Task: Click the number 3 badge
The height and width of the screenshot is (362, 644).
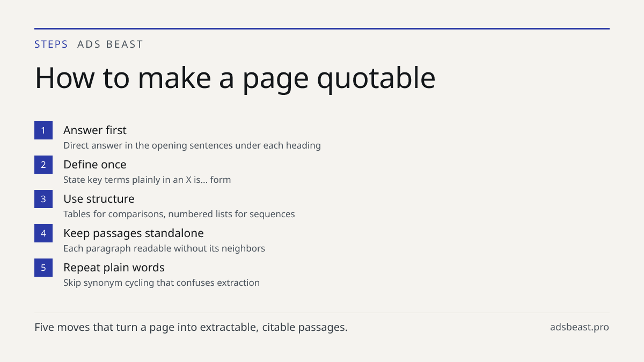Action: [43, 199]
